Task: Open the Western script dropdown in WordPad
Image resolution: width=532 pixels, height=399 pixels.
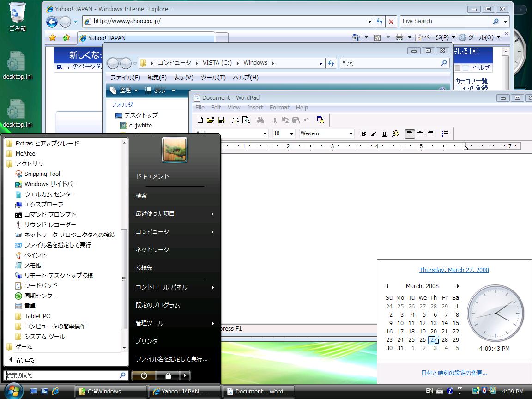Action: click(x=351, y=133)
